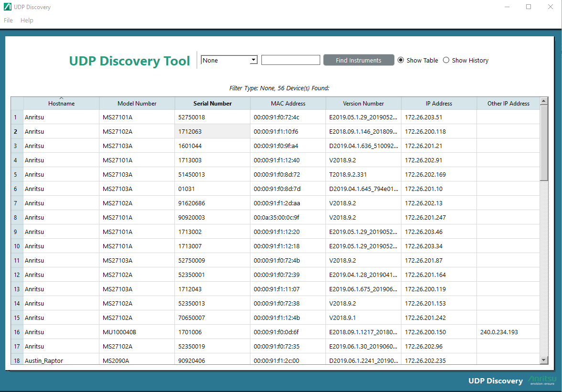Click the sort arrow above Hostname column
Image resolution: width=562 pixels, height=392 pixels.
[61, 98]
